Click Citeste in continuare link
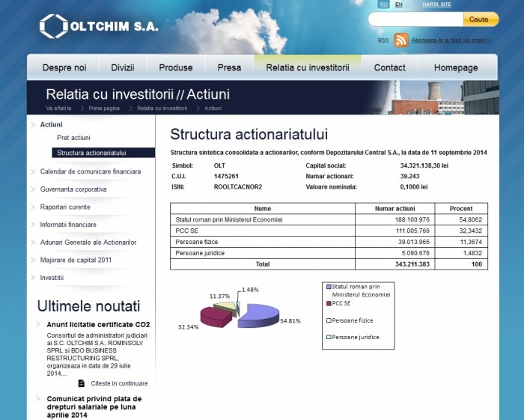This screenshot has width=524, height=420. coord(119,383)
